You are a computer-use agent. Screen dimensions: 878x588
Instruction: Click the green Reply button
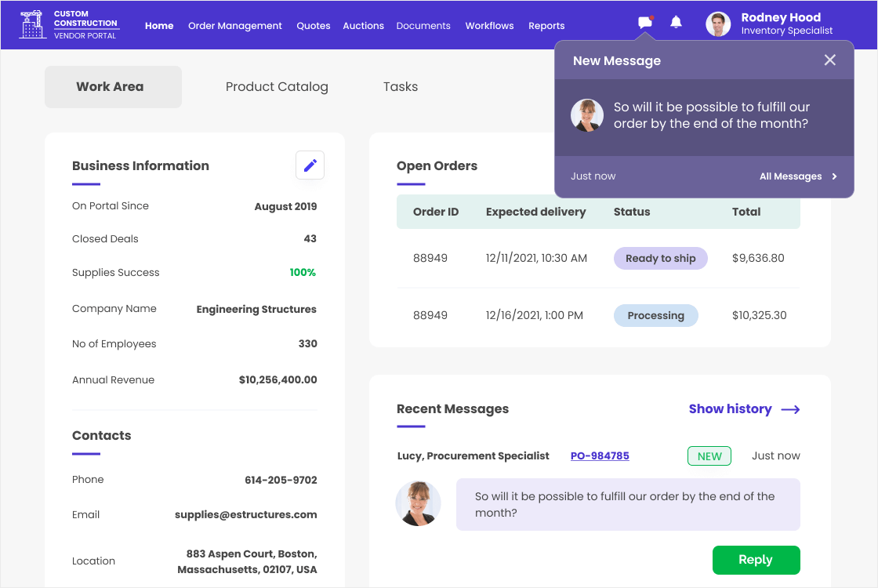click(756, 560)
